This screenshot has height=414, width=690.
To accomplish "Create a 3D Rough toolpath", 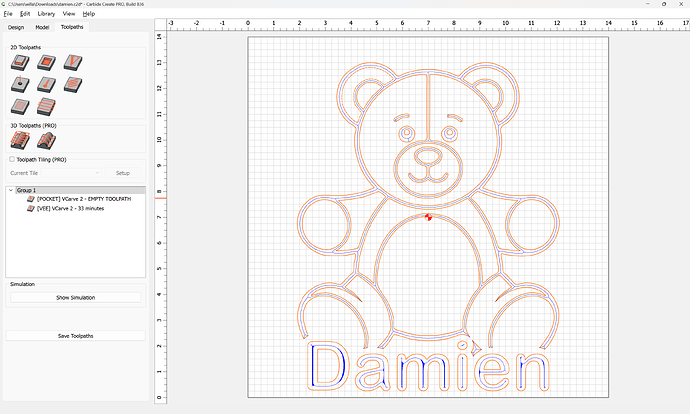I will point(19,141).
